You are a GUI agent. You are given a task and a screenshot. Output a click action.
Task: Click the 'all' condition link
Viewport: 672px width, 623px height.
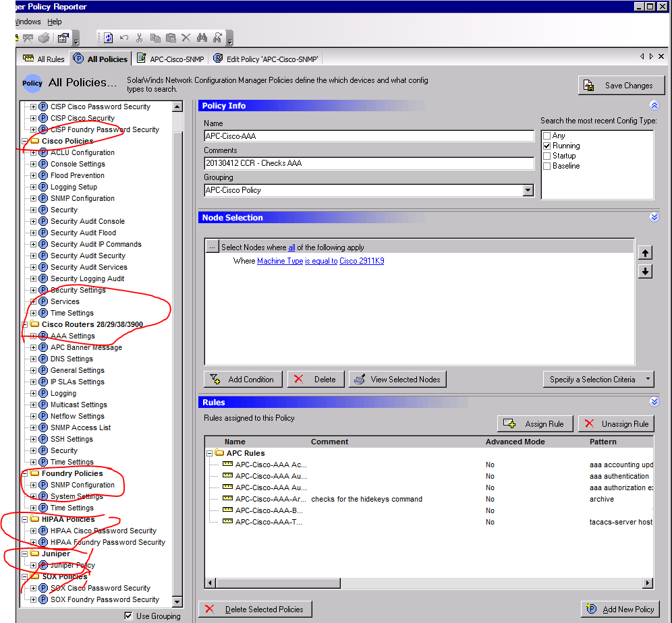click(291, 247)
